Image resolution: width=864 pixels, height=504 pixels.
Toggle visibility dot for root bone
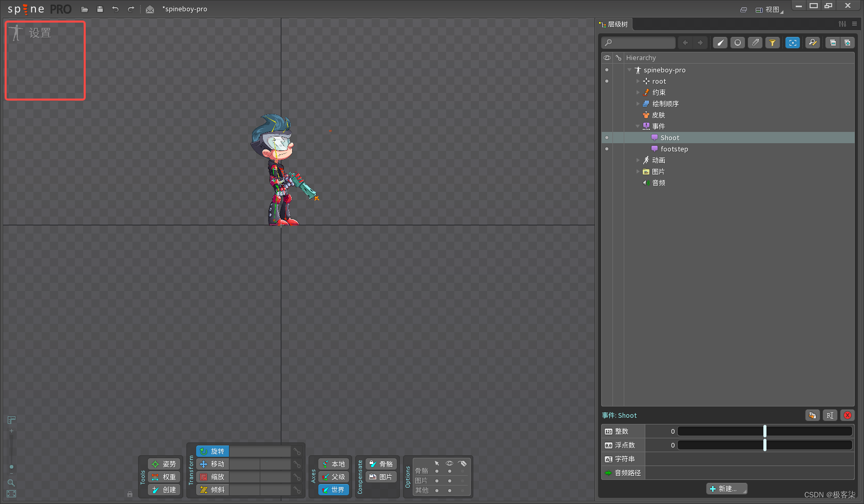(607, 81)
